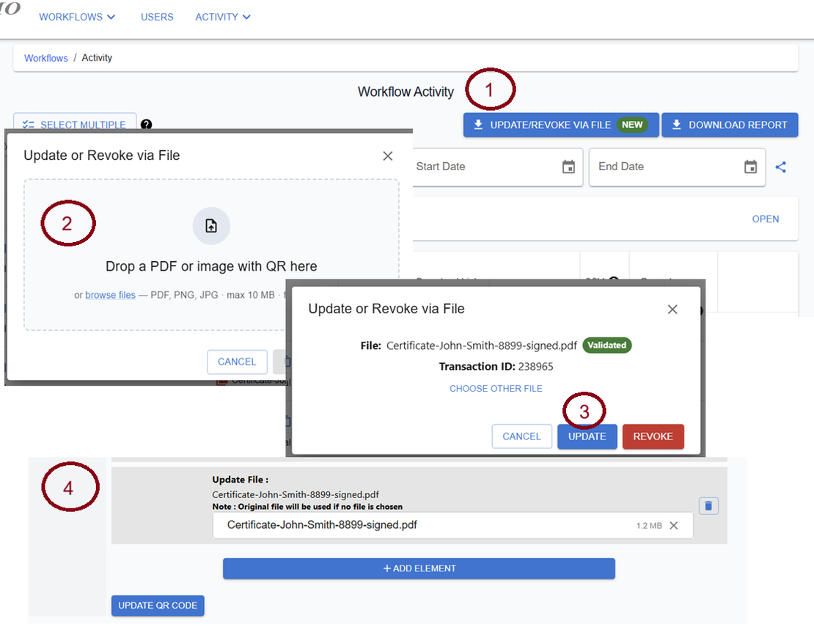Close the validated file dialog
This screenshot has width=814, height=644.
[672, 309]
